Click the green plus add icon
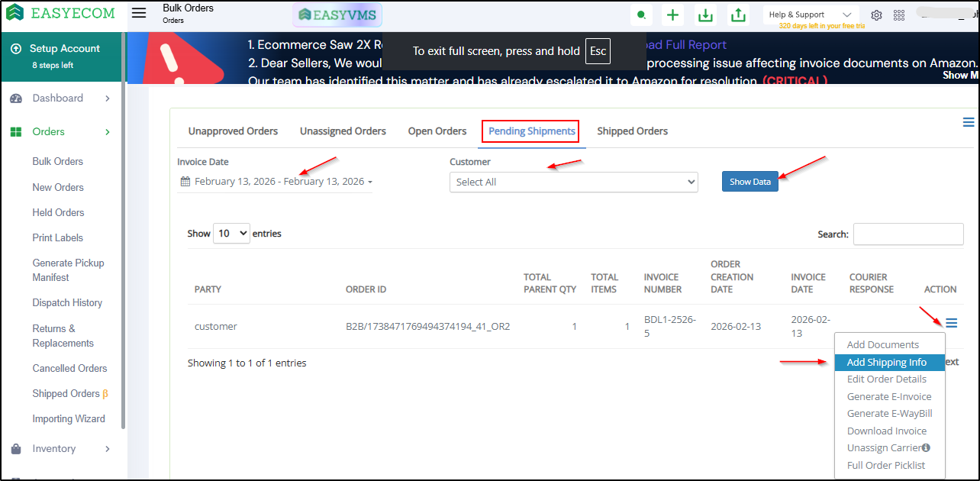The width and height of the screenshot is (980, 481). pyautogui.click(x=672, y=15)
